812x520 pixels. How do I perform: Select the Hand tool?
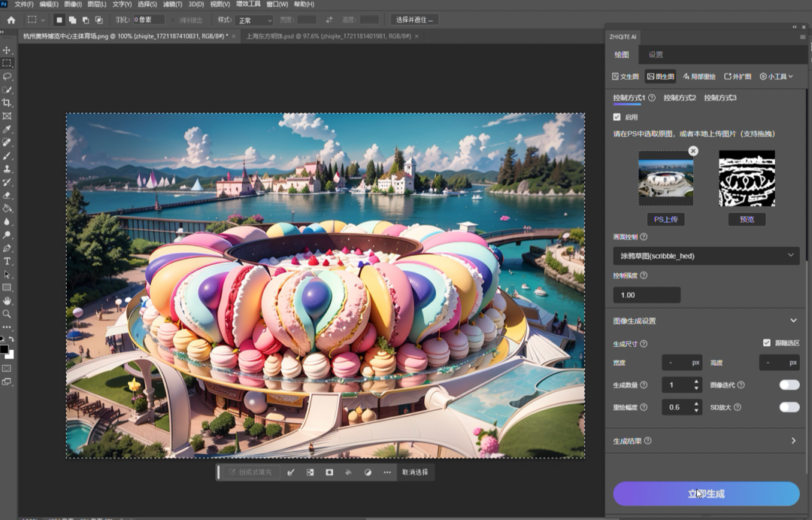point(7,301)
